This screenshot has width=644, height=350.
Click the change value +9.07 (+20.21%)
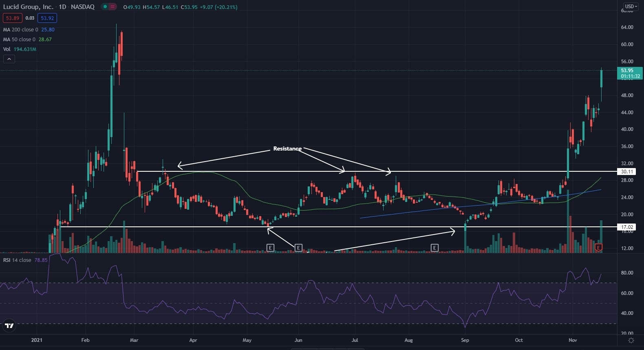pos(218,7)
